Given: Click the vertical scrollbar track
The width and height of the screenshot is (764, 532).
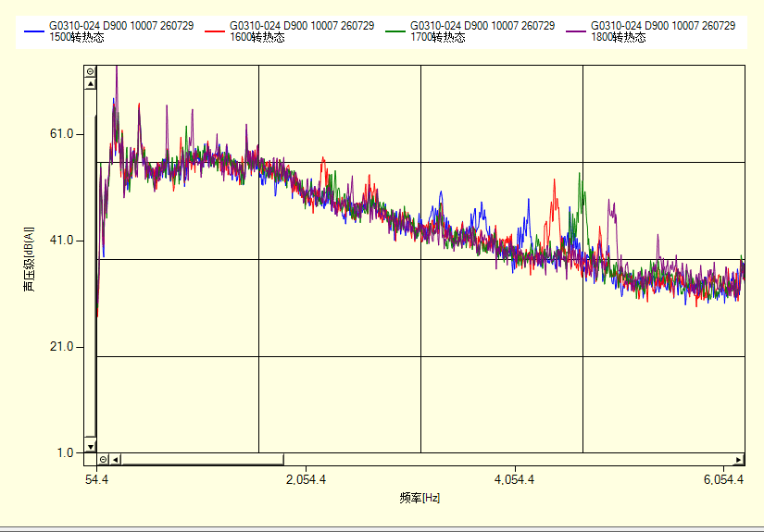Looking at the screenshot, I should pos(90,265).
